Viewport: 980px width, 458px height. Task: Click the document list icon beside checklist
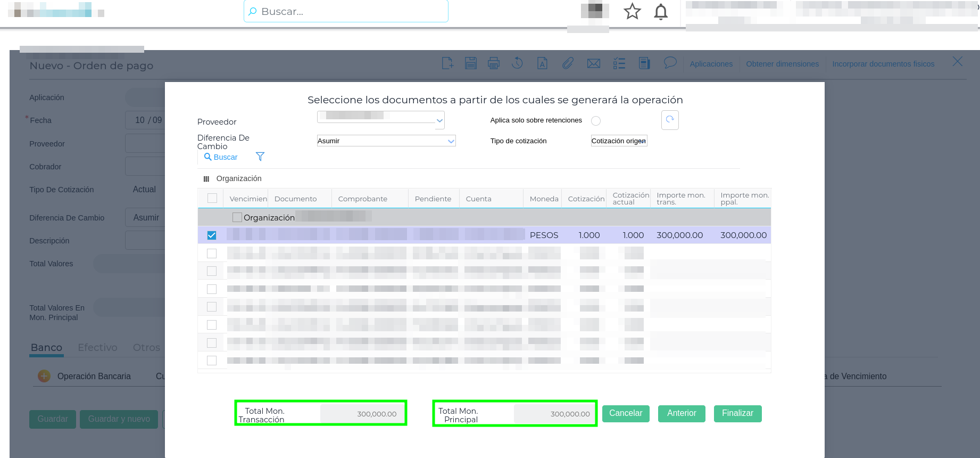pyautogui.click(x=644, y=63)
